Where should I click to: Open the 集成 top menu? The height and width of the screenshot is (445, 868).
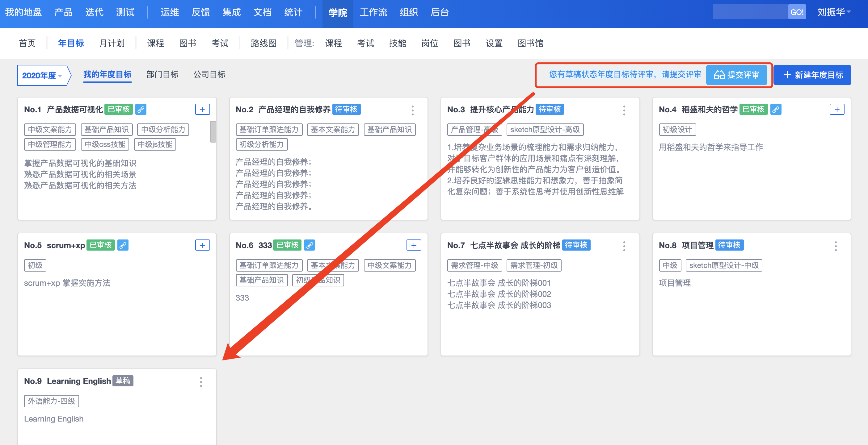point(231,12)
